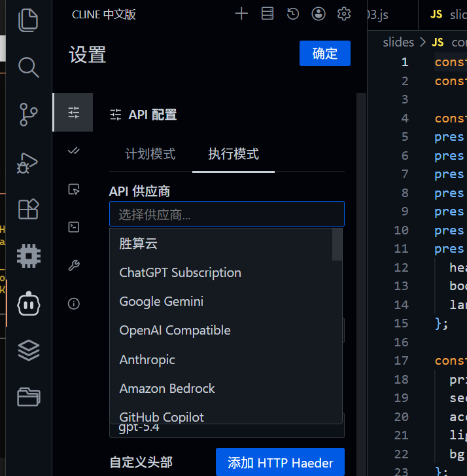This screenshot has width=467, height=476.
Task: Open MCP servers icon in Cline header
Action: [268, 14]
